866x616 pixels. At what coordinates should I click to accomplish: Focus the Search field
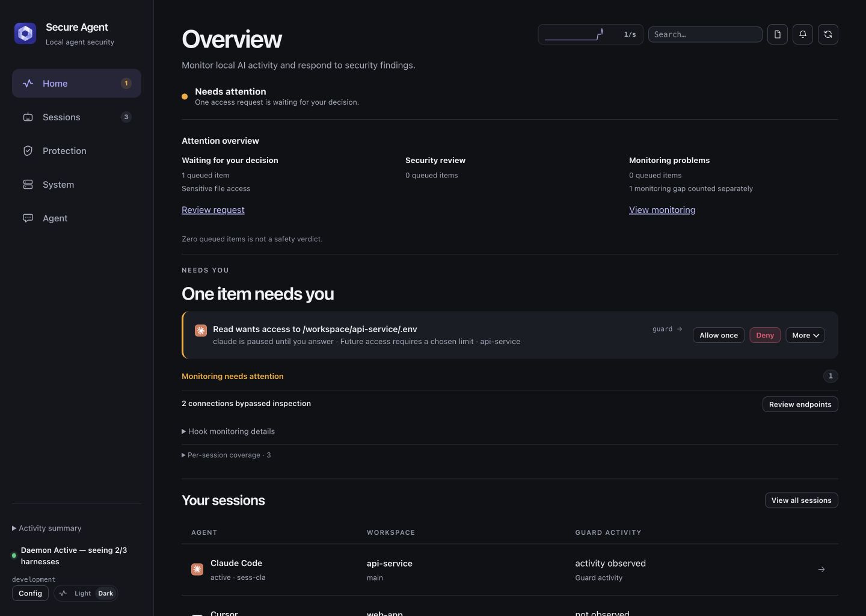(705, 34)
